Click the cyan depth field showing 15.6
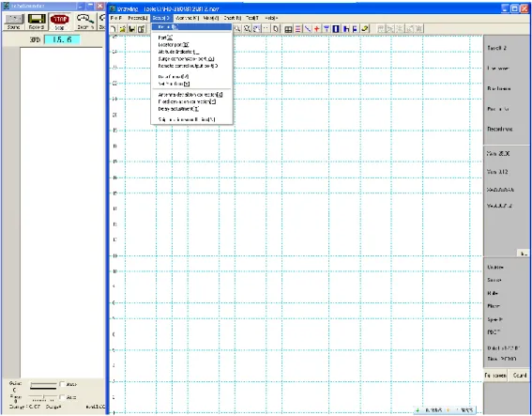Screen dimensions: 532x416 [63, 39]
